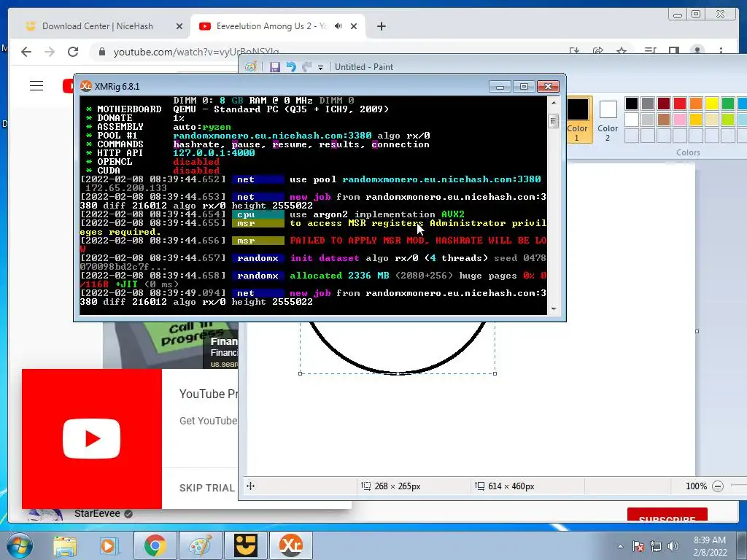Pick the lime swatch in Paint's palette
Screen dimensions: 747x560
(x=728, y=120)
